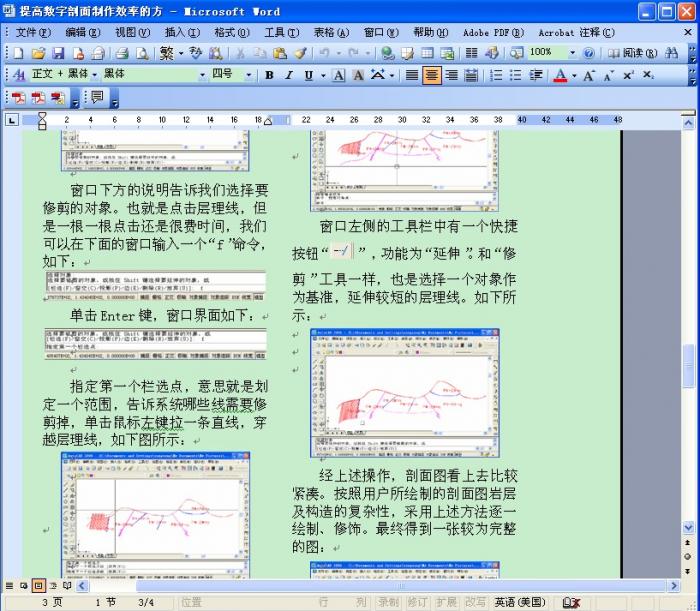Viewport: 700px width, 611px height.
Task: Click the Superscript x² icon
Action: pos(628,75)
